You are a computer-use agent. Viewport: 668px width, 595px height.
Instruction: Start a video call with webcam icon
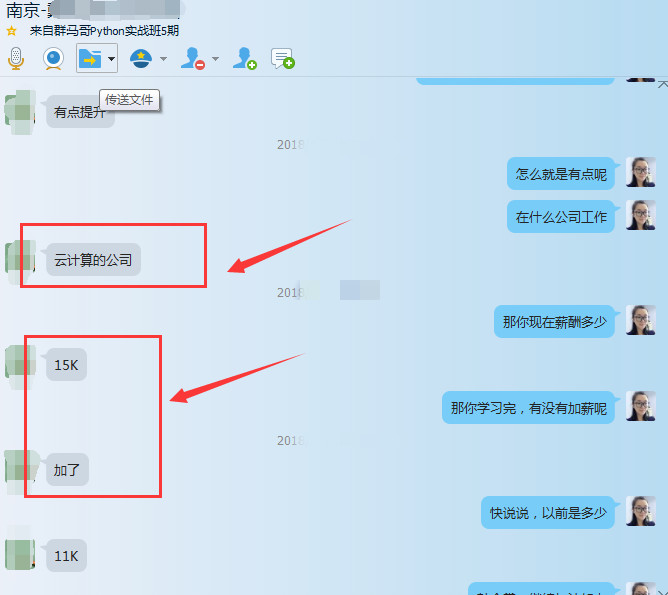pos(53,59)
